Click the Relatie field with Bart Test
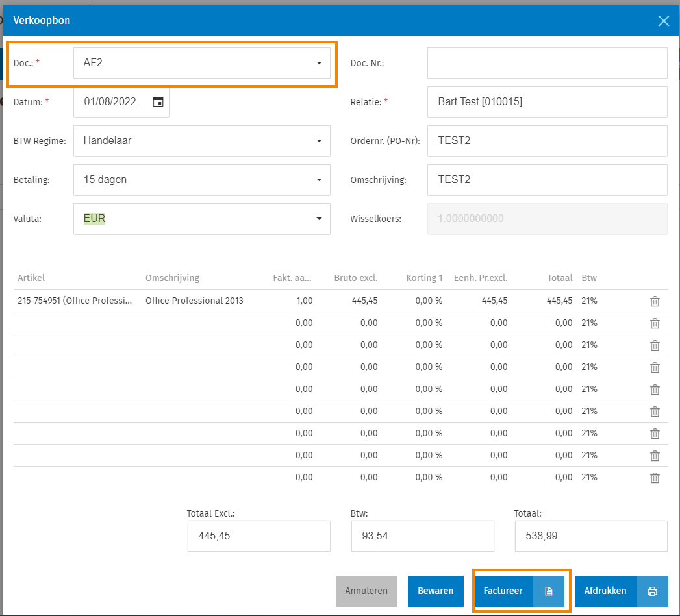This screenshot has width=680, height=616. coord(548,102)
